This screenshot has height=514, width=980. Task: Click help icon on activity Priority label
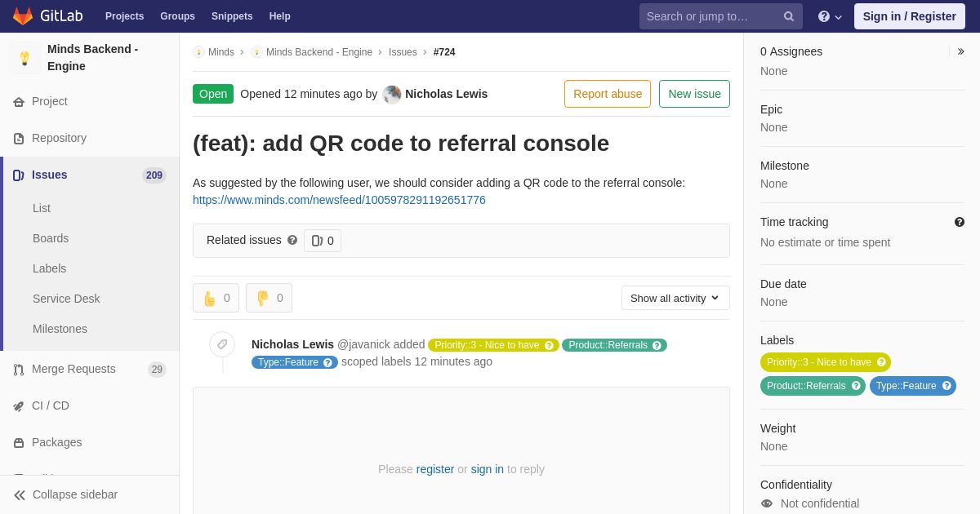[x=549, y=345]
